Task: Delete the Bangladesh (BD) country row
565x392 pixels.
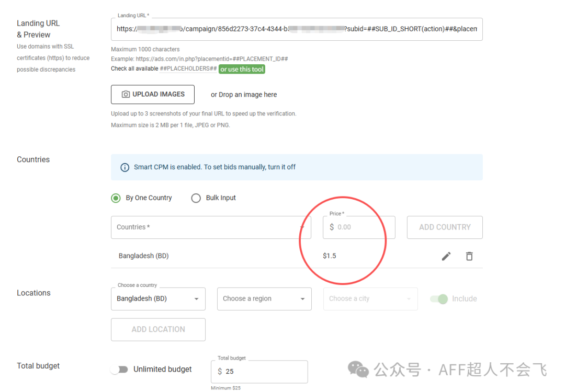Action: [469, 256]
